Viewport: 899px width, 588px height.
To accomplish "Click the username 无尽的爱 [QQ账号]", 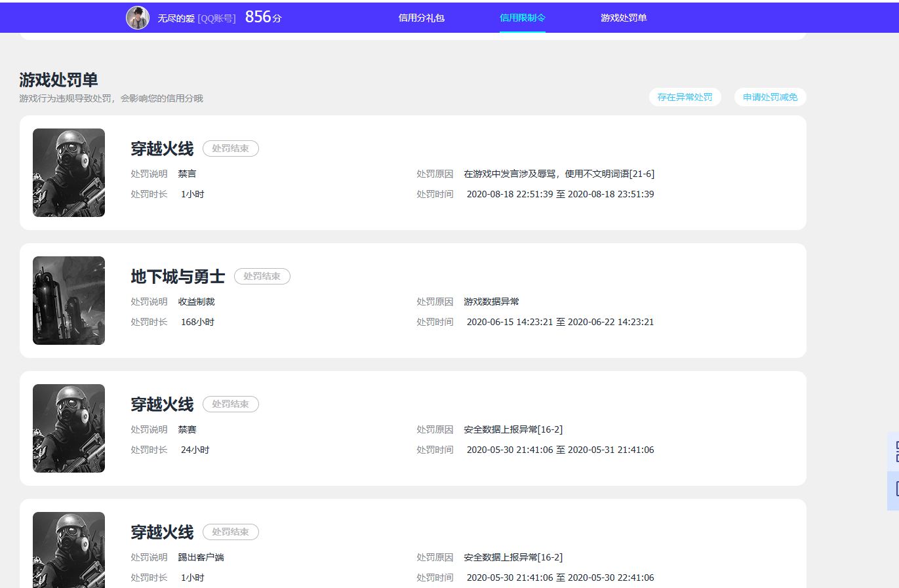I will tap(196, 18).
